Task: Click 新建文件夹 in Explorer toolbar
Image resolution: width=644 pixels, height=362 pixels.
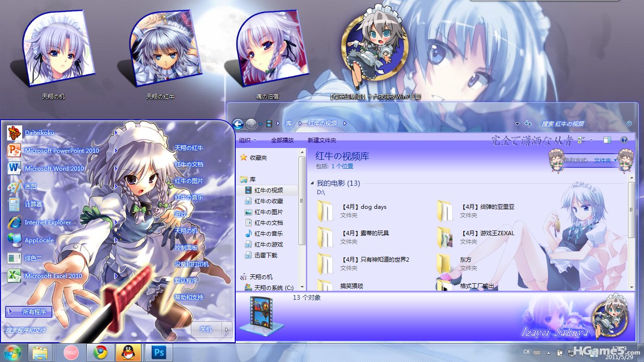Action: [x=322, y=140]
